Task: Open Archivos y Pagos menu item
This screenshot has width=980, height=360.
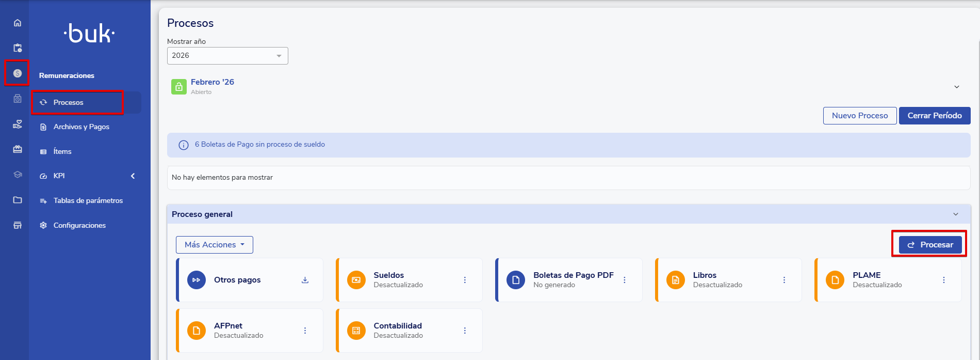Action: click(x=81, y=127)
